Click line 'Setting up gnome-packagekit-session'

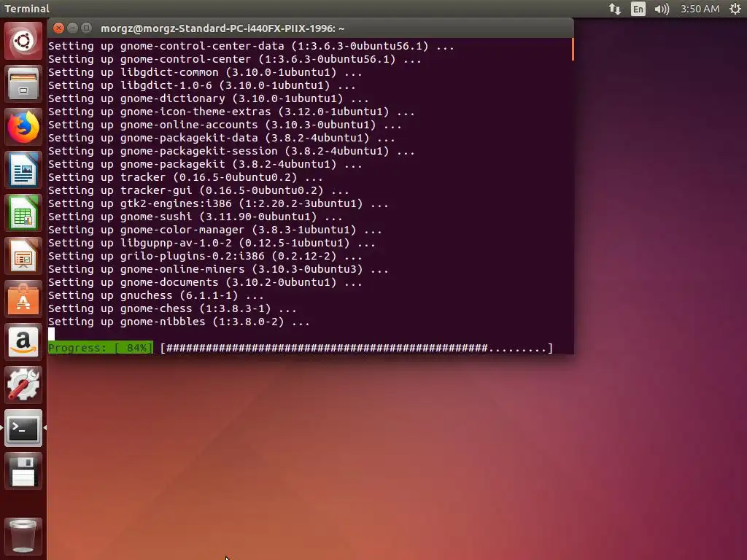point(231,151)
